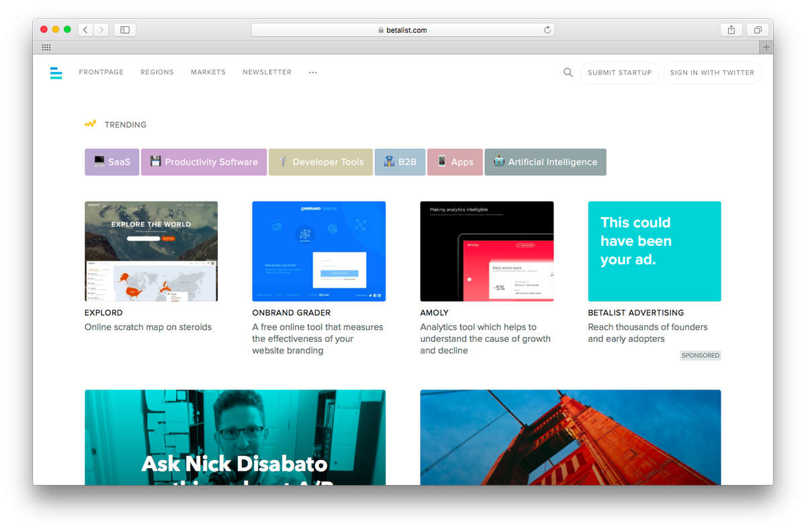Click 'Online scratch map on steroids' text

(x=148, y=327)
